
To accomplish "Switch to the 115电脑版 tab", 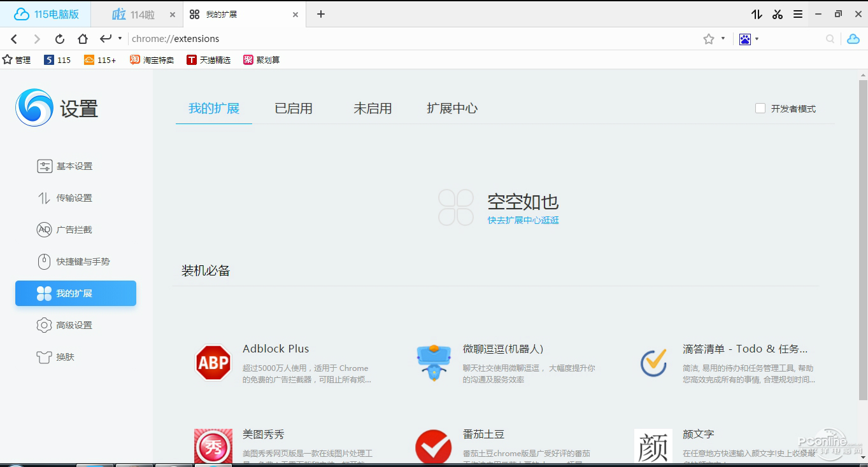I will [46, 14].
